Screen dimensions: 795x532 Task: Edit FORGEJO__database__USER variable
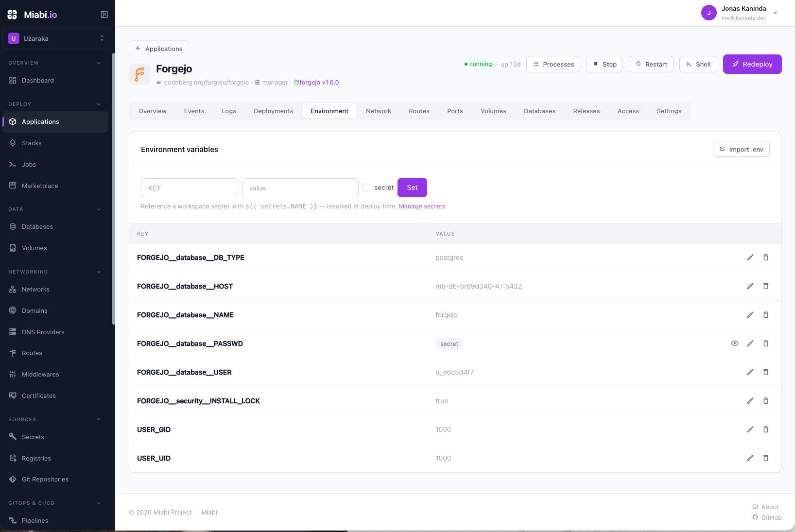coord(750,372)
